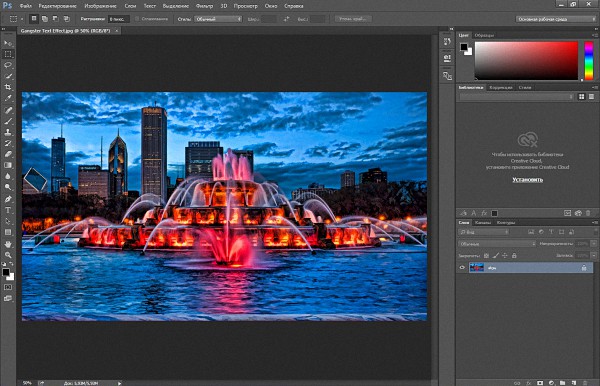Toggle Lock all padlock icon in Layers panel
This screenshot has height=386, width=600.
tap(514, 256)
